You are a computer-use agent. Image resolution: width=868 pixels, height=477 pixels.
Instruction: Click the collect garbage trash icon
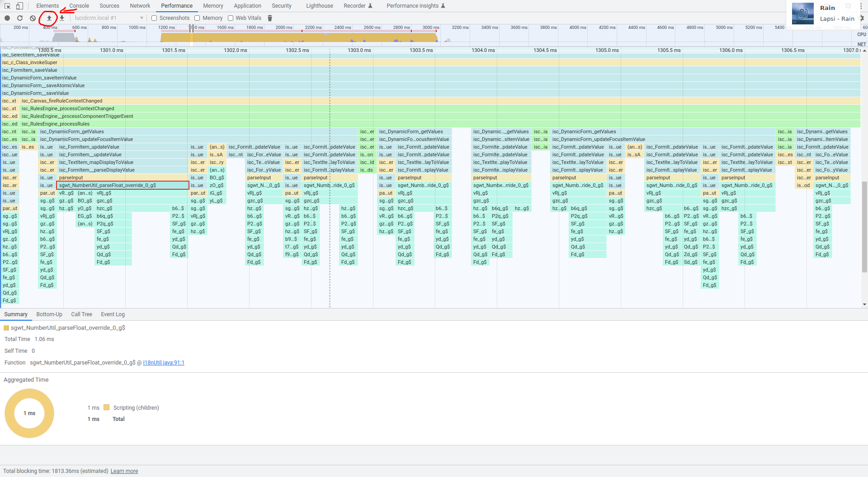(270, 18)
